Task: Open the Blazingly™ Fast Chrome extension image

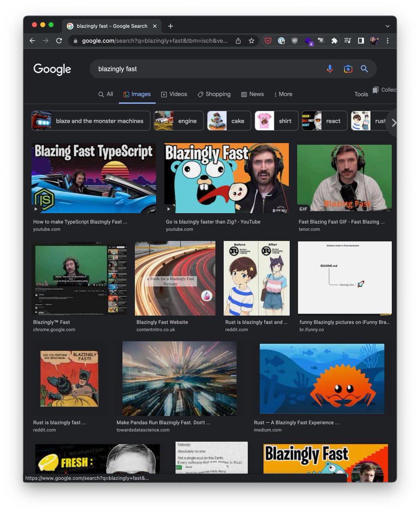Action: tap(79, 278)
